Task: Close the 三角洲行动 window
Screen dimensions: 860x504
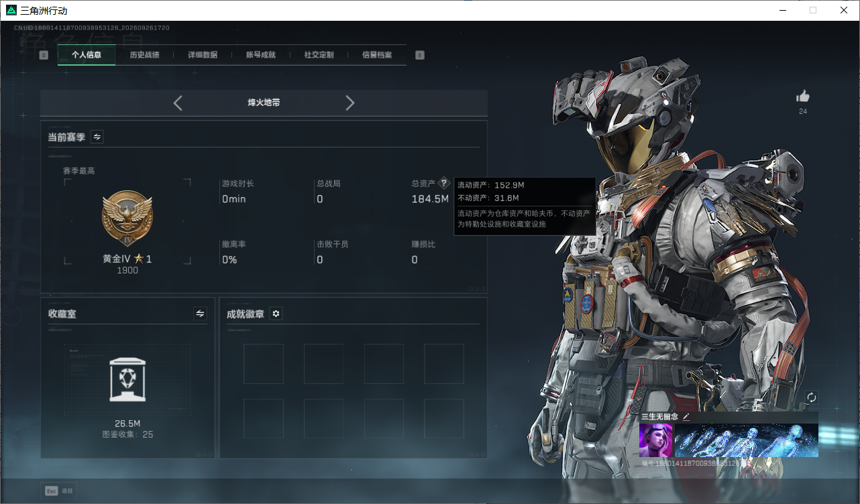Action: click(843, 10)
